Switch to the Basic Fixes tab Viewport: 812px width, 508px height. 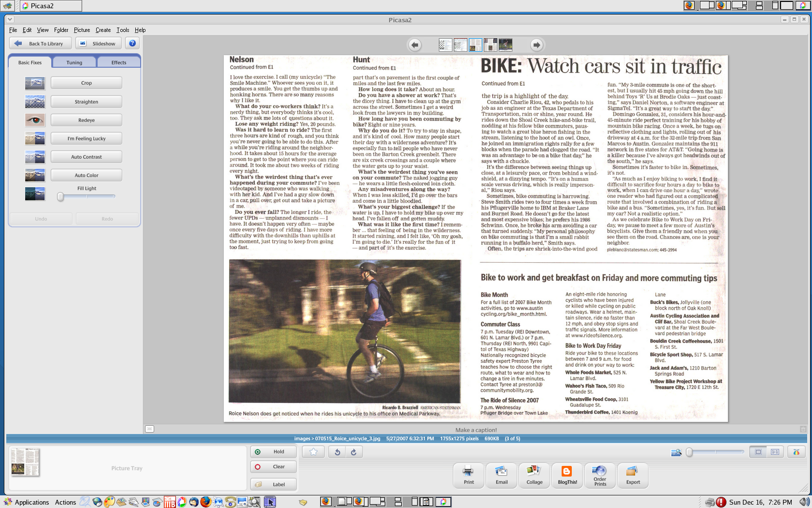tap(30, 62)
